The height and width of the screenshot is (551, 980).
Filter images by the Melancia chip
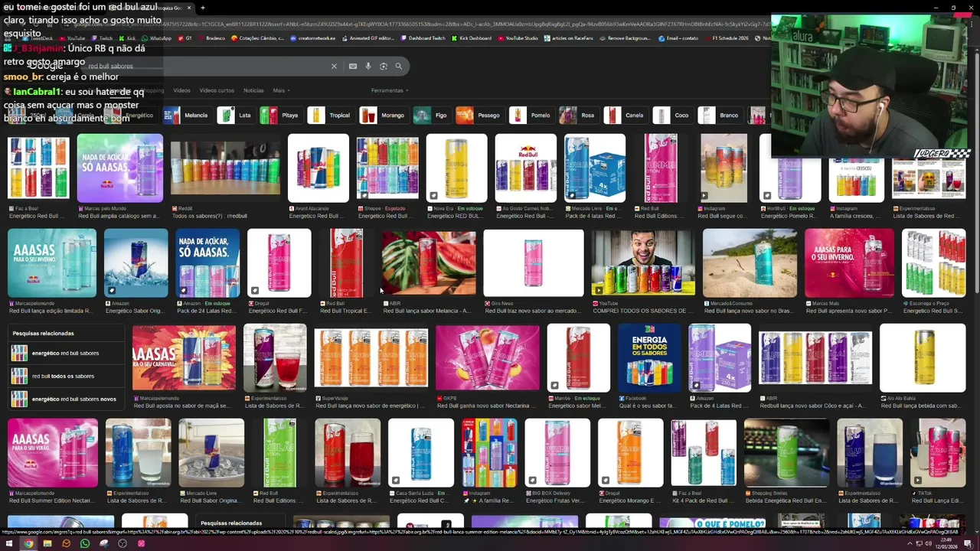pyautogui.click(x=187, y=116)
